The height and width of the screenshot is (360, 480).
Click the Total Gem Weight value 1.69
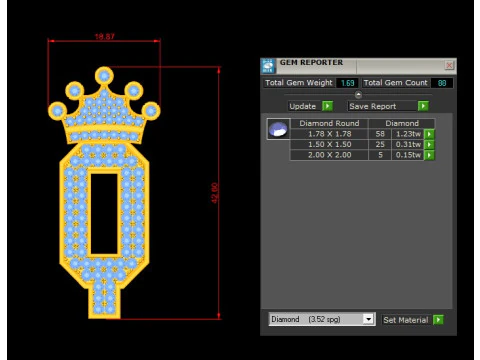(x=347, y=83)
